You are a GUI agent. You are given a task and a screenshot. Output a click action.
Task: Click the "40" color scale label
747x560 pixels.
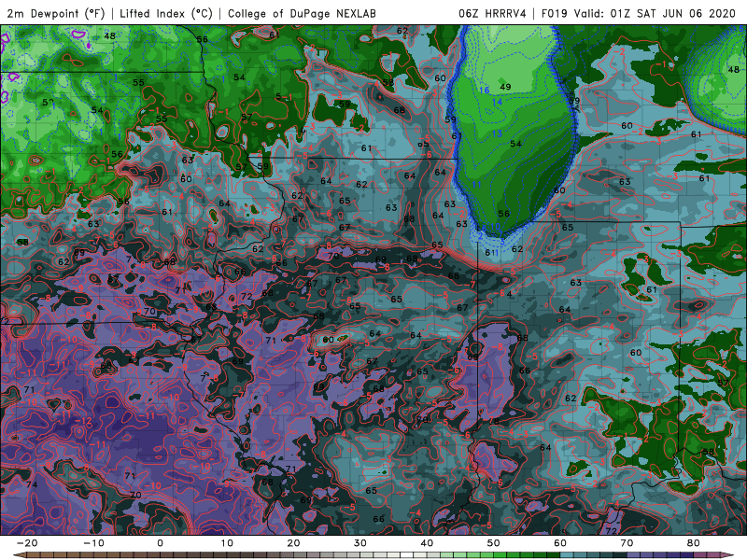[427, 543]
